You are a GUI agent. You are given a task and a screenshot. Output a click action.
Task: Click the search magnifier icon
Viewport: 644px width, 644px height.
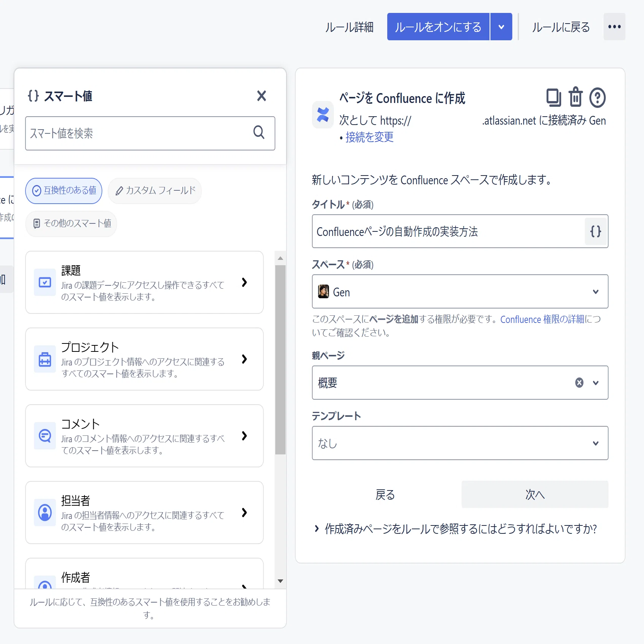(259, 132)
